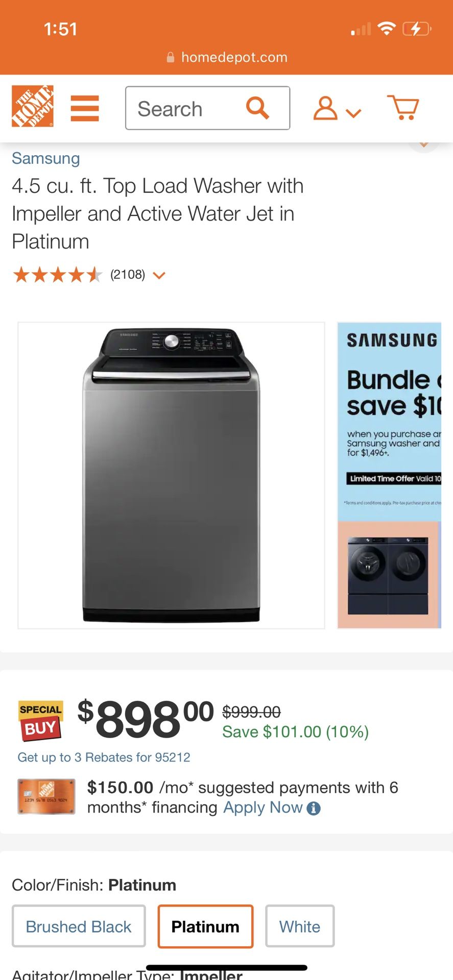
Task: Open the account profile icon
Action: (x=325, y=108)
